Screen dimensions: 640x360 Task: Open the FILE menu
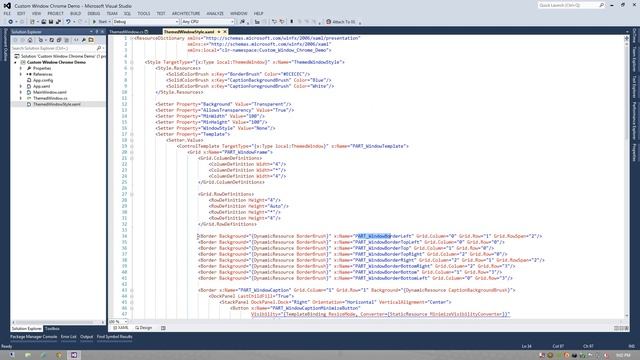coord(7,13)
